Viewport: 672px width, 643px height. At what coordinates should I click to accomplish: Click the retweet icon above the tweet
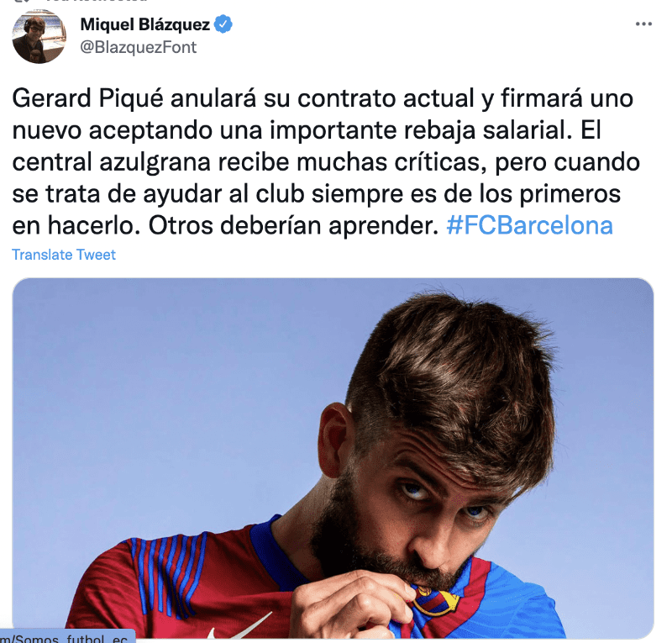[x=22, y=2]
